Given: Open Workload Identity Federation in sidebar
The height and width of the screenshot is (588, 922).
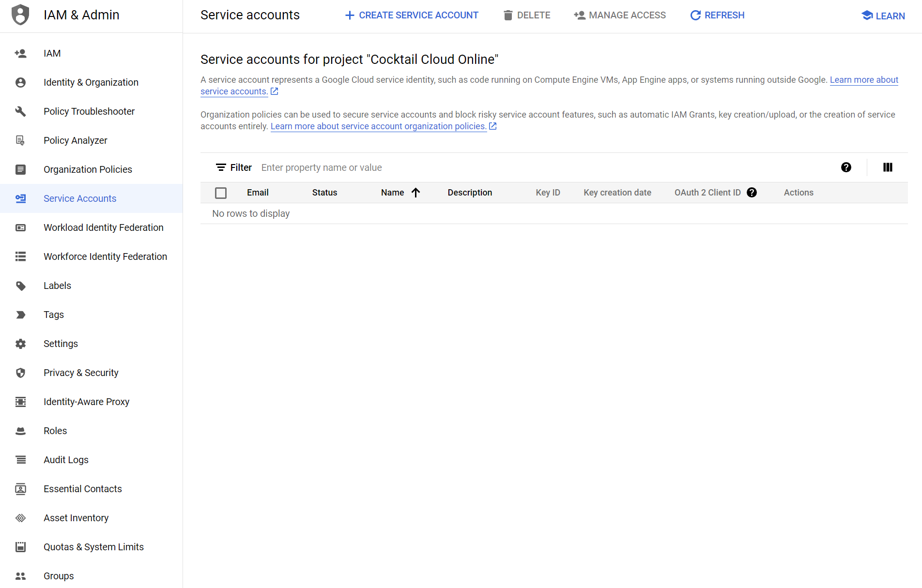Looking at the screenshot, I should [x=103, y=227].
